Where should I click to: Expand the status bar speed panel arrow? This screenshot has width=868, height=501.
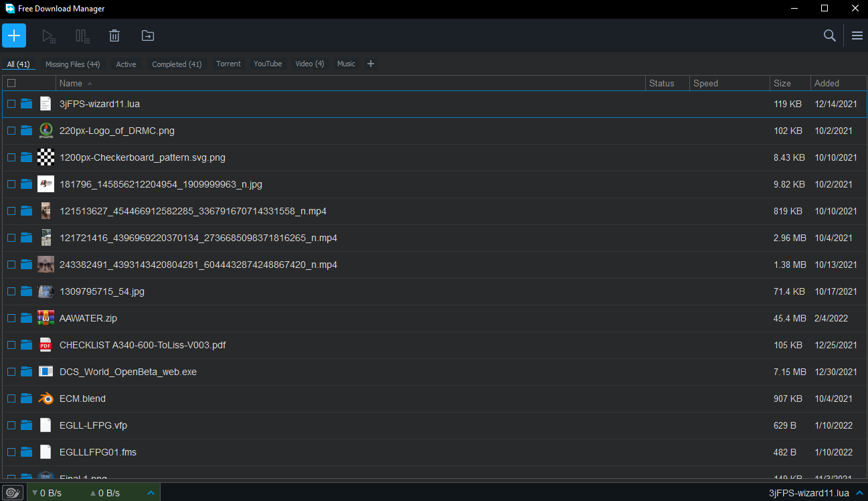[x=151, y=493]
